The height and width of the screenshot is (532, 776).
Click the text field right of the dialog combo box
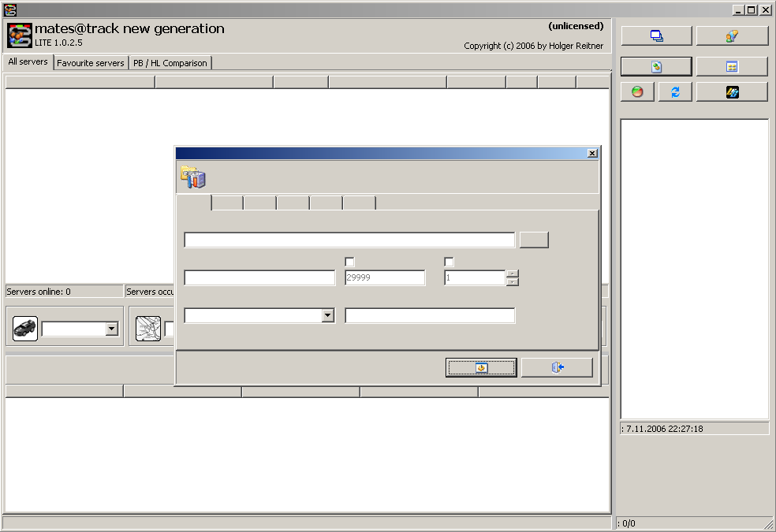point(430,315)
